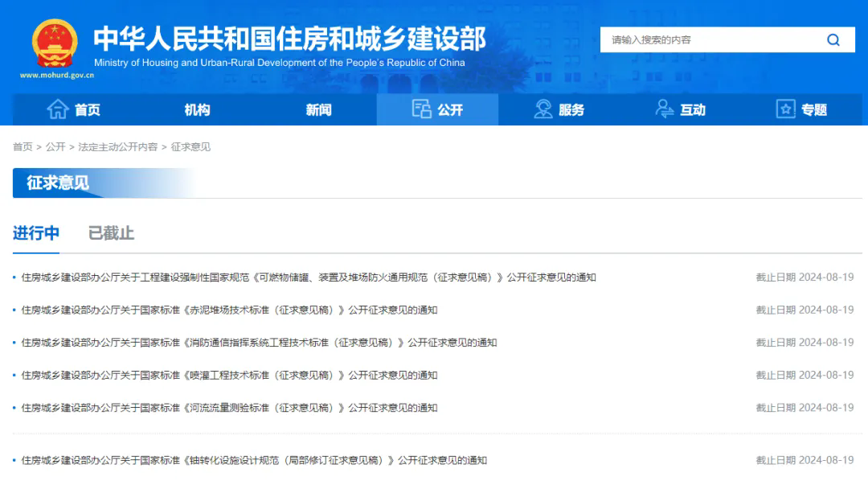This screenshot has width=868, height=485.
Task: Click the national emblem logo
Action: click(x=55, y=43)
